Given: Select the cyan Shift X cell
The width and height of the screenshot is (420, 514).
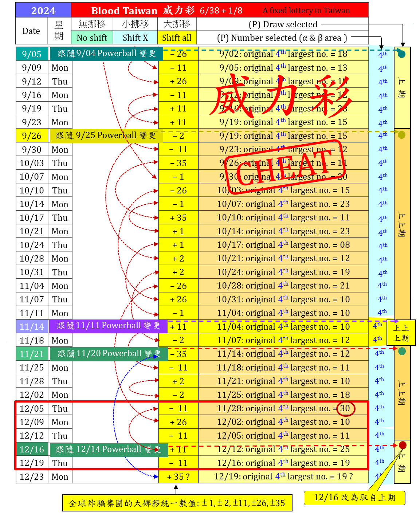Looking at the screenshot, I should pyautogui.click(x=135, y=38).
